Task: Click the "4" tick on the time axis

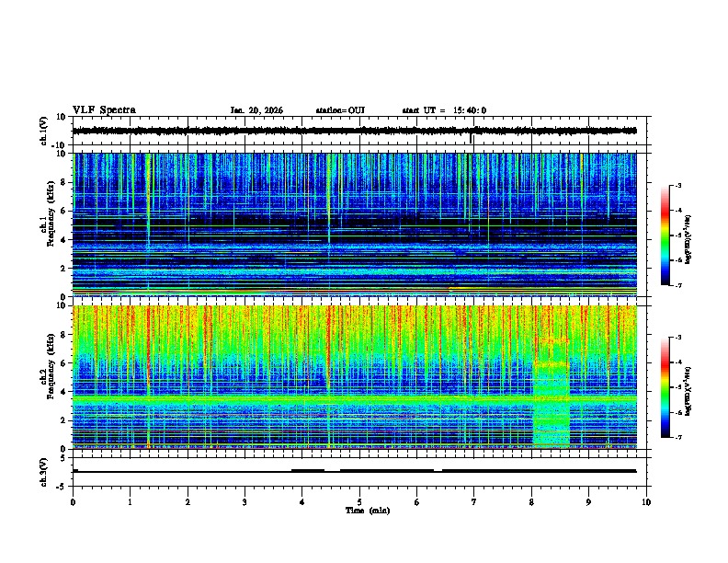Action: click(x=302, y=501)
